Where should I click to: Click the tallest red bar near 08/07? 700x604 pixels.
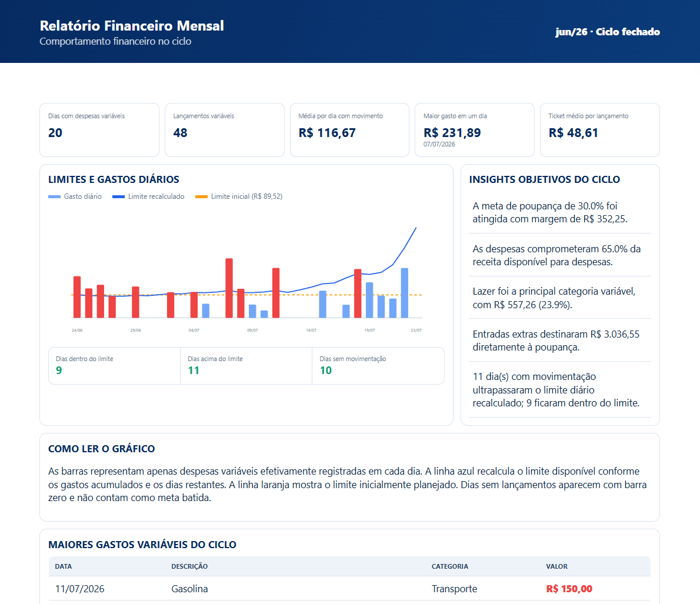229,288
